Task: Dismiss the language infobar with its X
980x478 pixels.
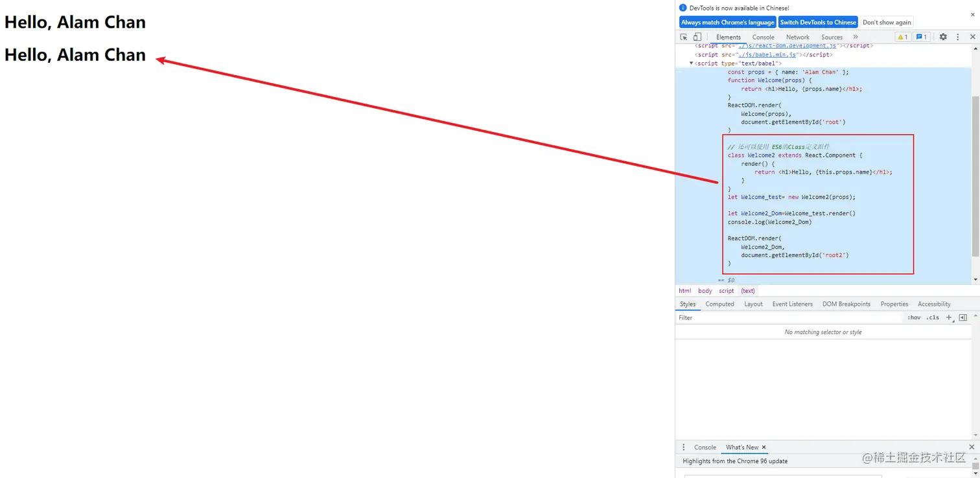Action: pyautogui.click(x=972, y=15)
